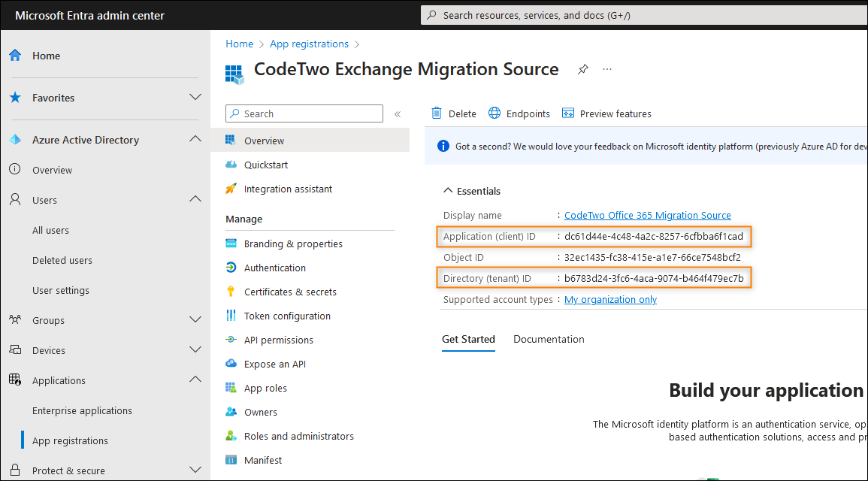
Task: Click the App roles grid icon
Action: pyautogui.click(x=231, y=388)
